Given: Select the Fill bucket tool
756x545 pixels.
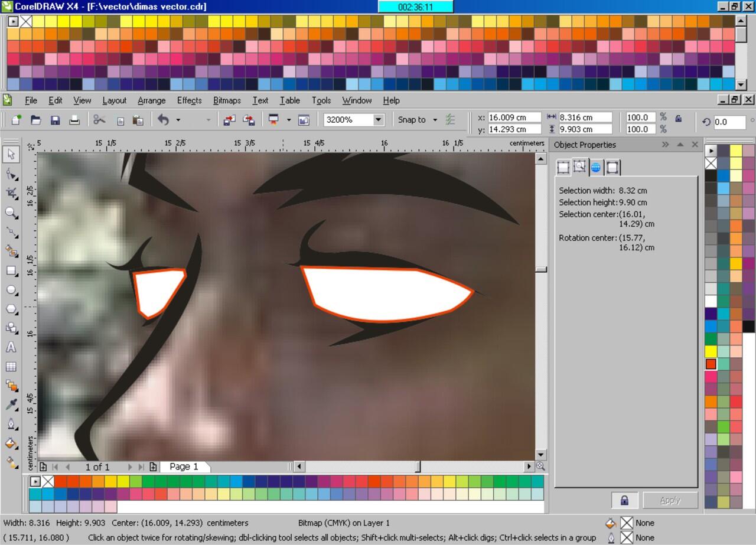Looking at the screenshot, I should [11, 443].
